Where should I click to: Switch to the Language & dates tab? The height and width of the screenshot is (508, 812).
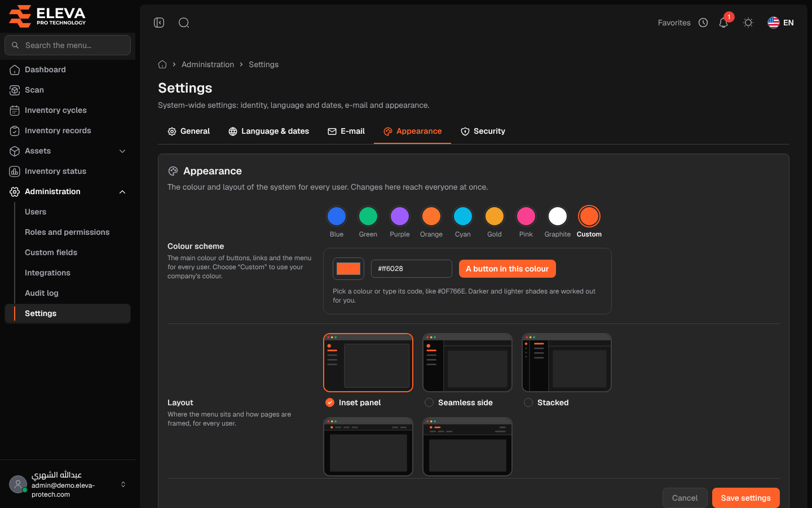click(x=268, y=131)
